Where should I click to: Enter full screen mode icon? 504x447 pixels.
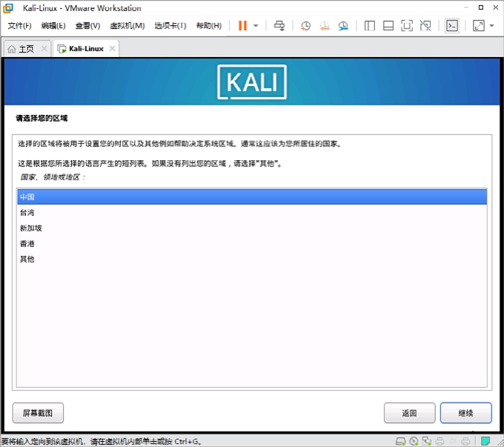click(x=407, y=26)
